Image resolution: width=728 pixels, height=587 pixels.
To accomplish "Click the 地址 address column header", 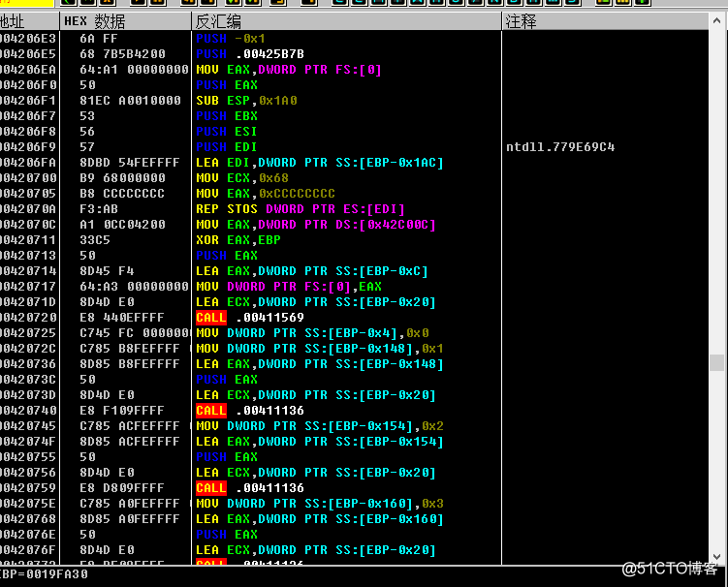I will [x=29, y=21].
